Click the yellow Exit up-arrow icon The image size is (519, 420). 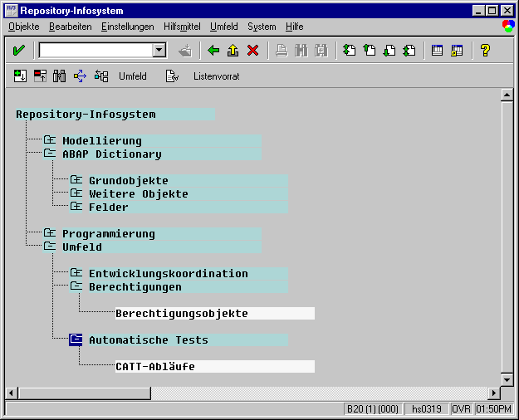pyautogui.click(x=233, y=51)
